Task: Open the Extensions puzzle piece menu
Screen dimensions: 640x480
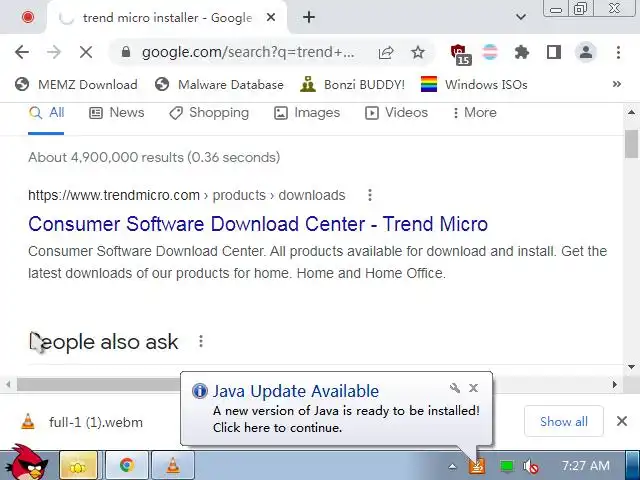Action: 522,52
